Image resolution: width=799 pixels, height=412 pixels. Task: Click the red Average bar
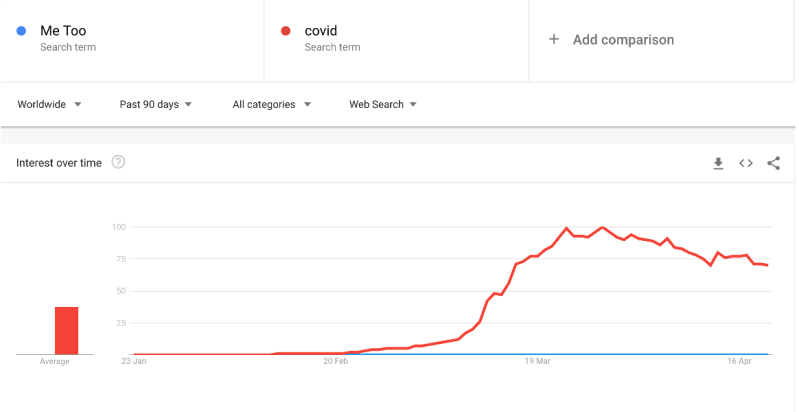click(x=66, y=330)
